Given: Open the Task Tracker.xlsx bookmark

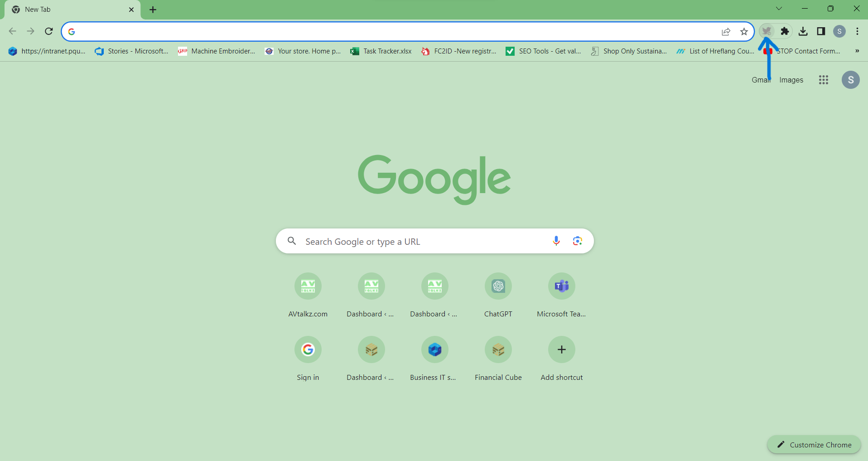Looking at the screenshot, I should coord(381,51).
